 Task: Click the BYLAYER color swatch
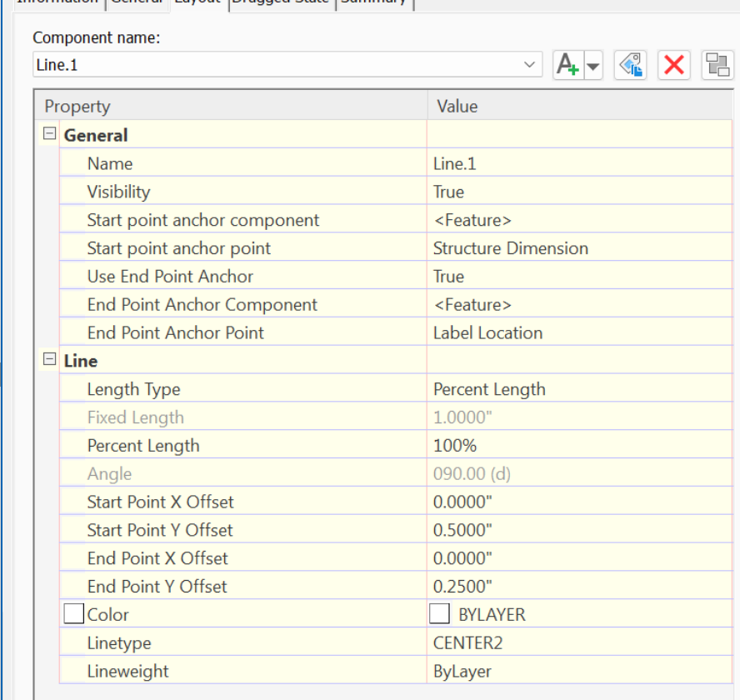440,613
